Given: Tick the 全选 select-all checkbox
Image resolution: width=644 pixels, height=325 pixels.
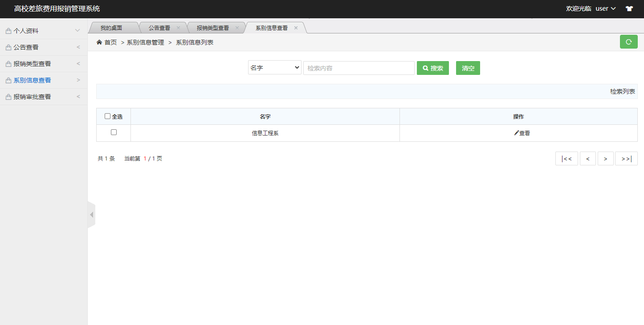Looking at the screenshot, I should coord(107,116).
